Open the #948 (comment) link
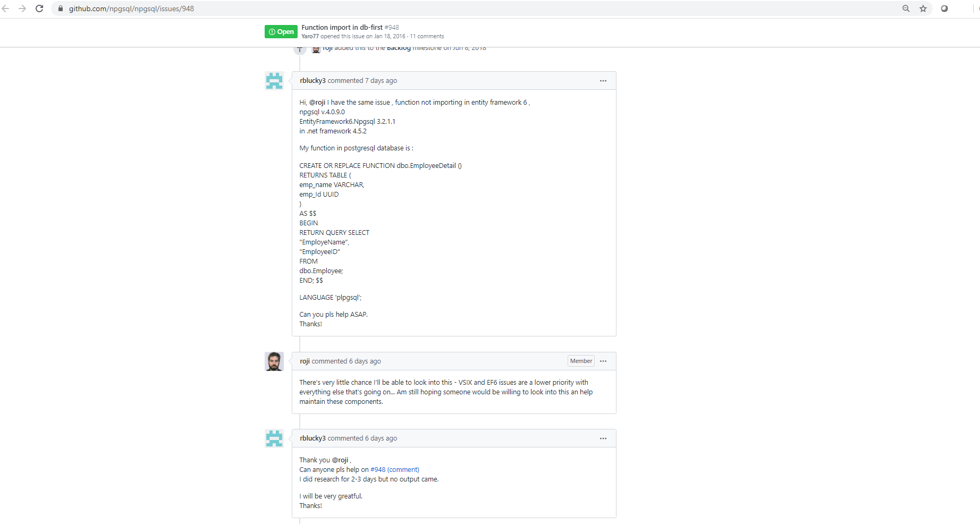Viewport: 980px width, 524px height. (x=394, y=470)
